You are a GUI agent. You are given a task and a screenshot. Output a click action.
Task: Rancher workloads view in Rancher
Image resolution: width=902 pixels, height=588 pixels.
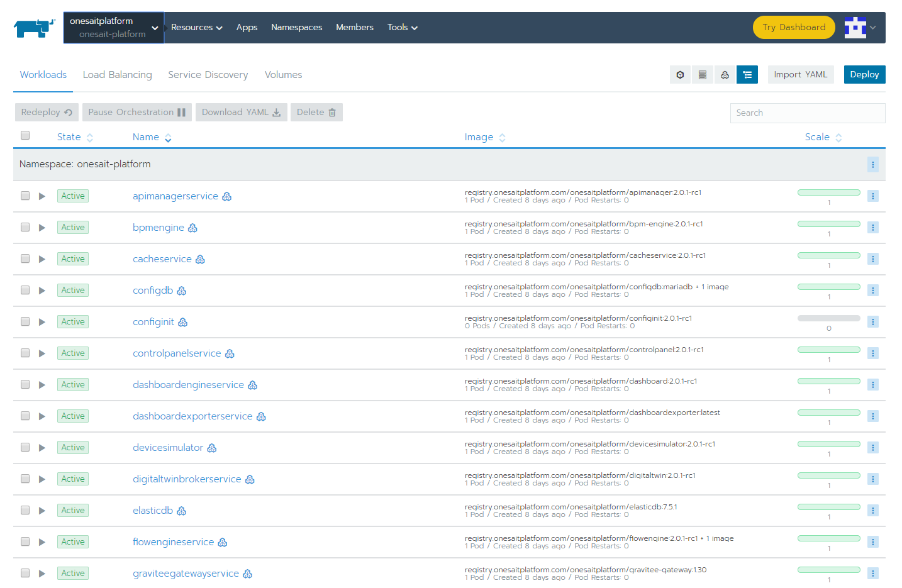click(43, 74)
